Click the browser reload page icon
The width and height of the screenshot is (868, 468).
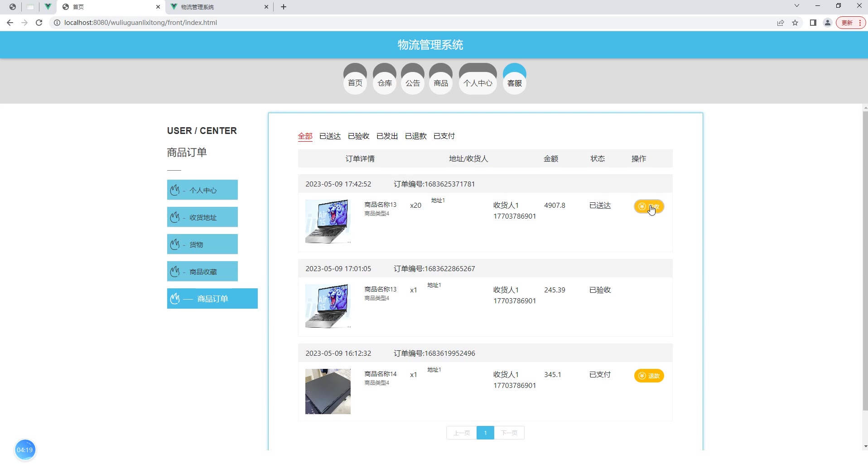(x=39, y=23)
